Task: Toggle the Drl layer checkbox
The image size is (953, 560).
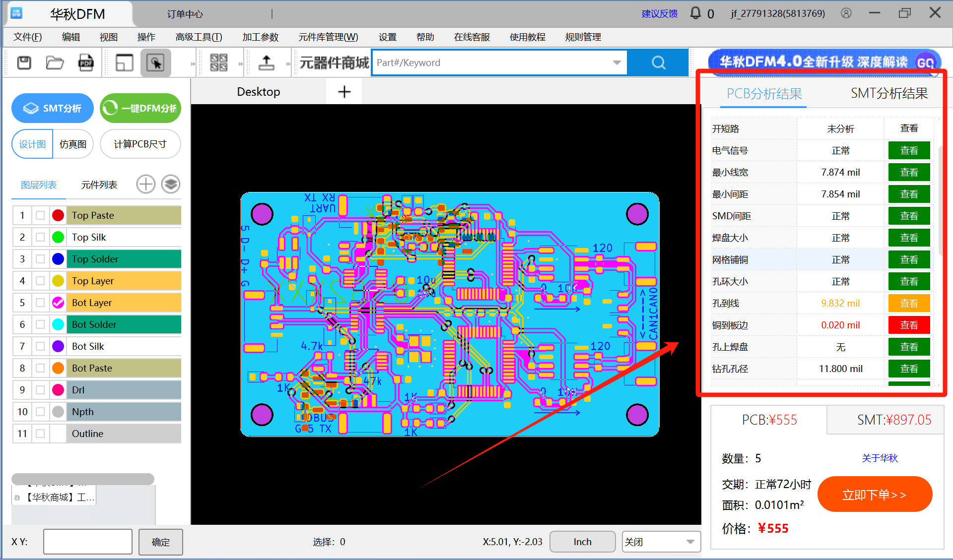Action: (40, 390)
